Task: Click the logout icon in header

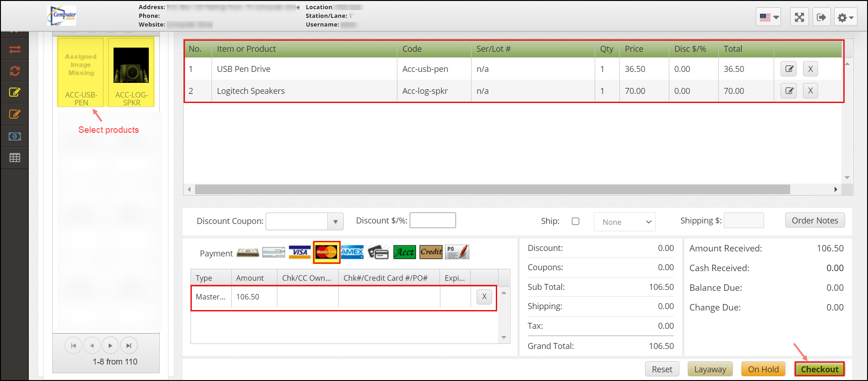Action: click(x=822, y=17)
